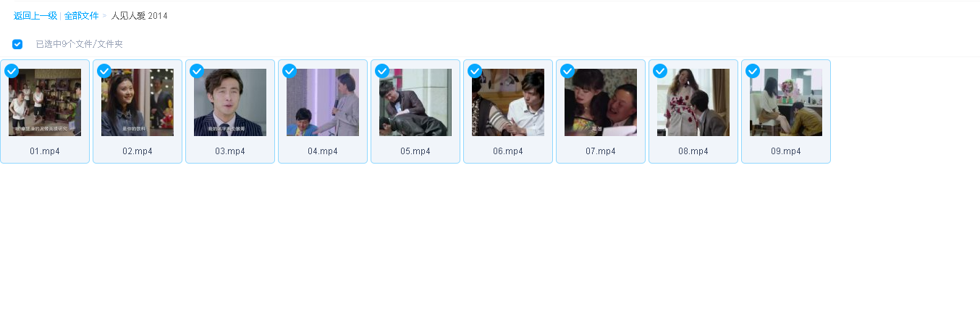The width and height of the screenshot is (980, 325).
Task: Uncheck the 06.mp4 selection mark
Action: (x=475, y=71)
